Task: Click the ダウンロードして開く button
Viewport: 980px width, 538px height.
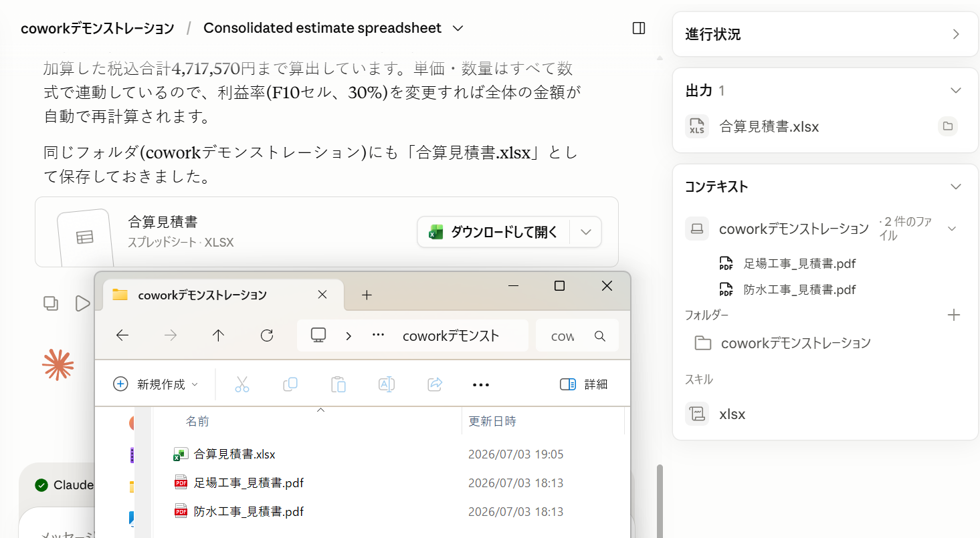Action: (x=494, y=233)
